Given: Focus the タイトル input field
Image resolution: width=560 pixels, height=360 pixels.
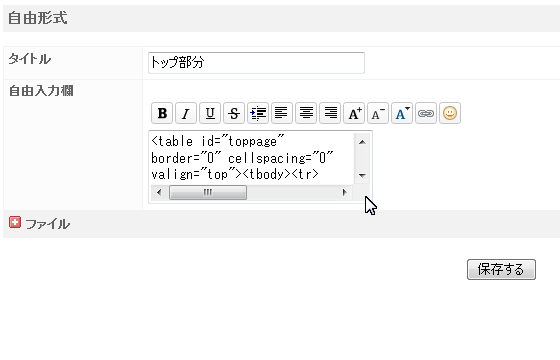Looking at the screenshot, I should [256, 63].
